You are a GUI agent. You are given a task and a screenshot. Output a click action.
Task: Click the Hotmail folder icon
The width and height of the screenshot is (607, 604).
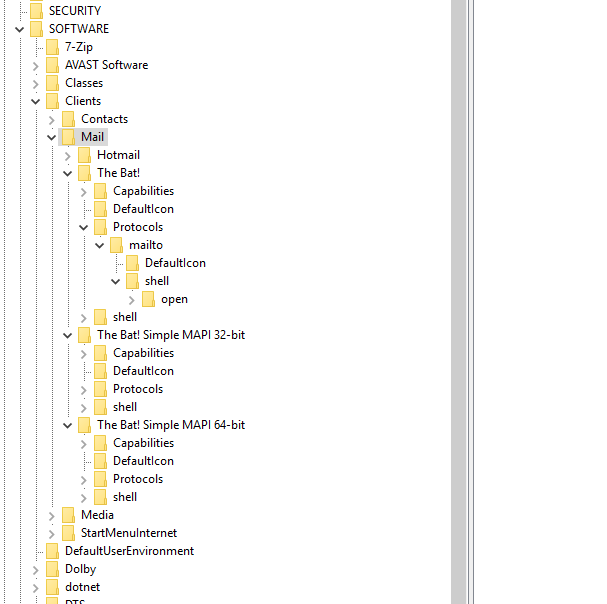(x=84, y=155)
